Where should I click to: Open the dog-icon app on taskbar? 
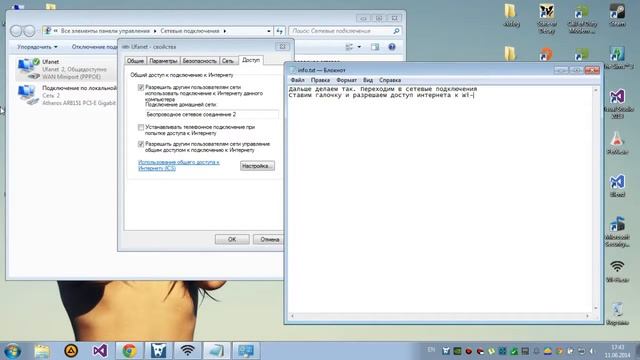pyautogui.click(x=158, y=351)
